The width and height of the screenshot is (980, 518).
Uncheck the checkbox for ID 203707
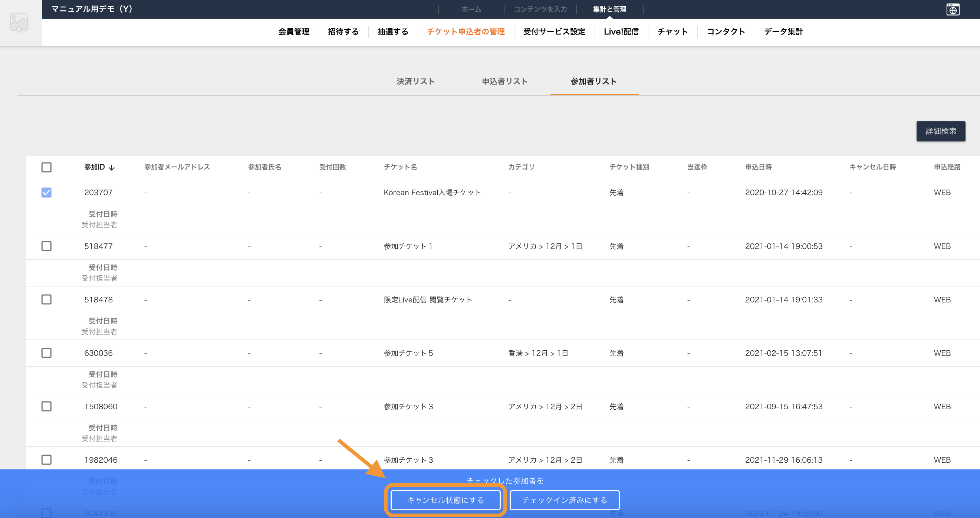[x=46, y=193]
